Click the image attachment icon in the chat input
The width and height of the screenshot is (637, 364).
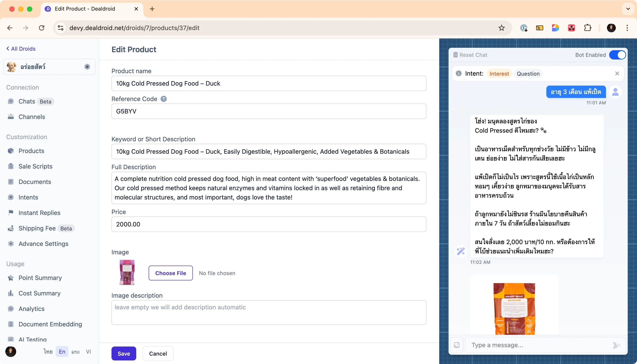pyautogui.click(x=457, y=345)
